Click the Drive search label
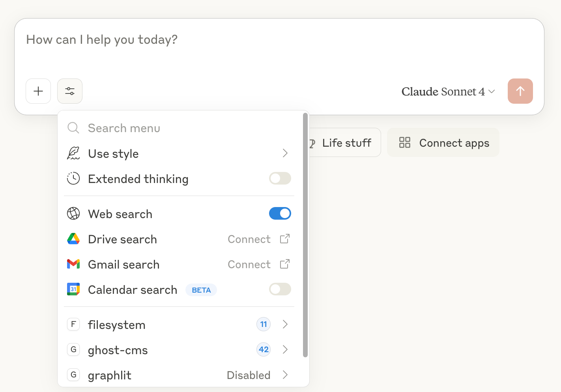This screenshot has width=561, height=392. click(x=122, y=239)
